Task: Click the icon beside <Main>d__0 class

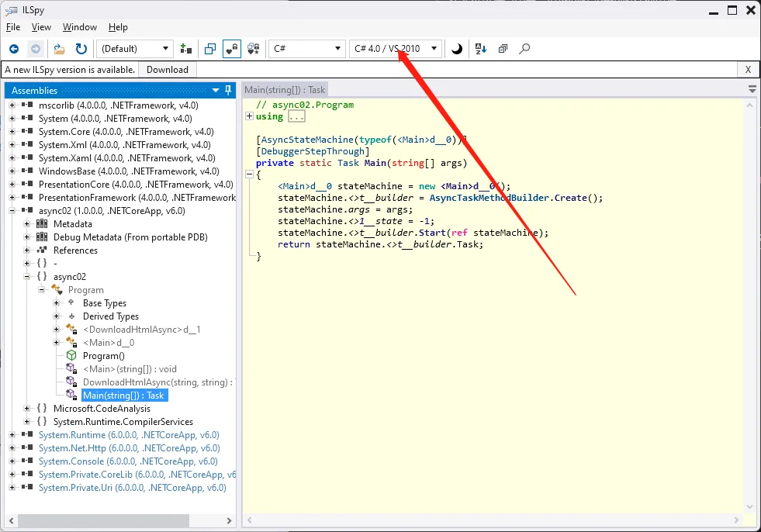Action: point(72,342)
